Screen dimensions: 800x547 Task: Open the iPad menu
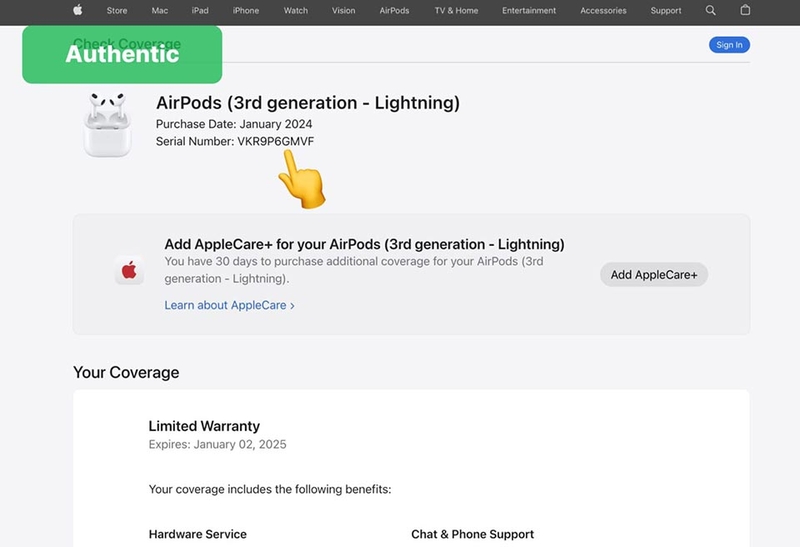pos(200,10)
